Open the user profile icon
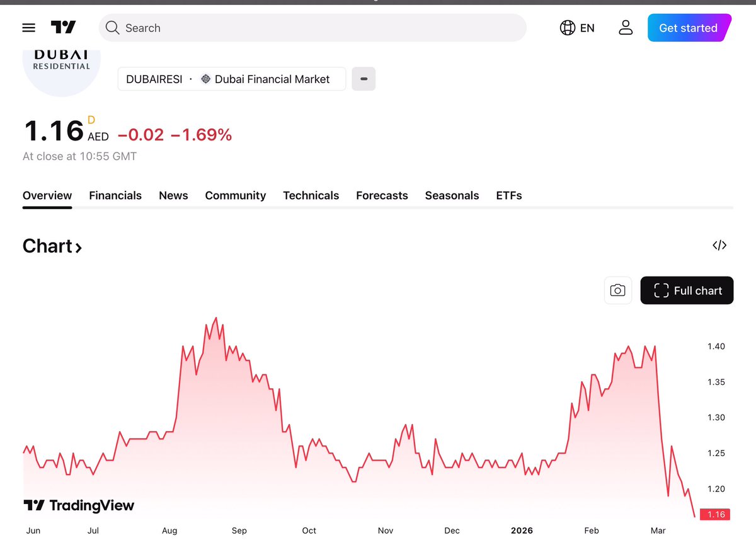Image resolution: width=756 pixels, height=545 pixels. [x=626, y=28]
